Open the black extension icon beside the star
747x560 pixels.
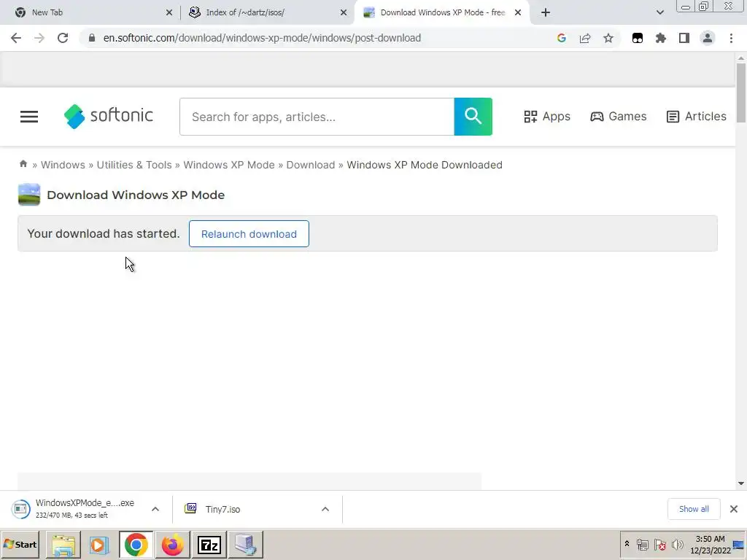[x=638, y=38]
